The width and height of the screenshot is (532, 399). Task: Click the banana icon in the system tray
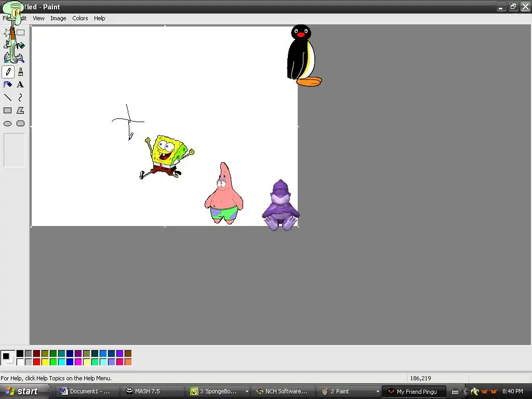coord(475,392)
